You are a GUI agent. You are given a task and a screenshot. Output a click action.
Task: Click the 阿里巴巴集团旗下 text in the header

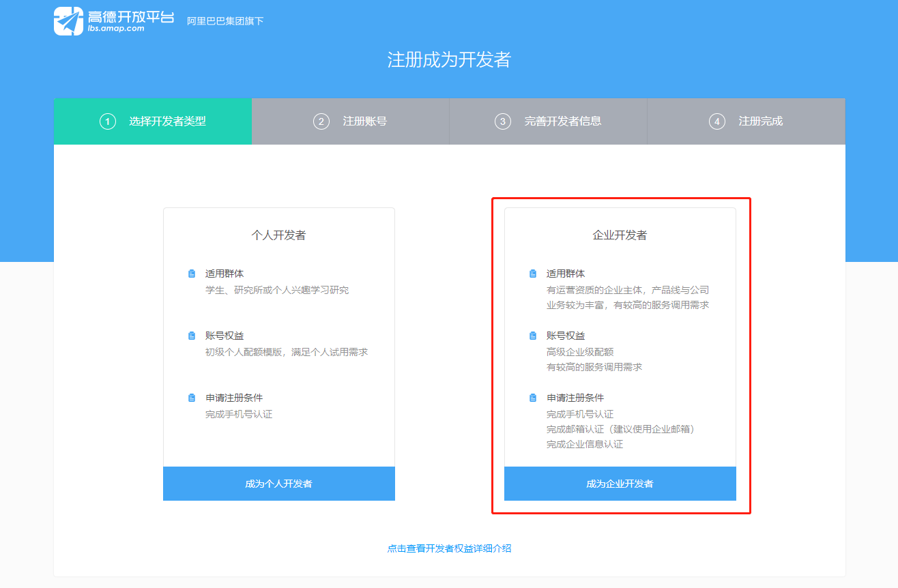click(x=225, y=21)
